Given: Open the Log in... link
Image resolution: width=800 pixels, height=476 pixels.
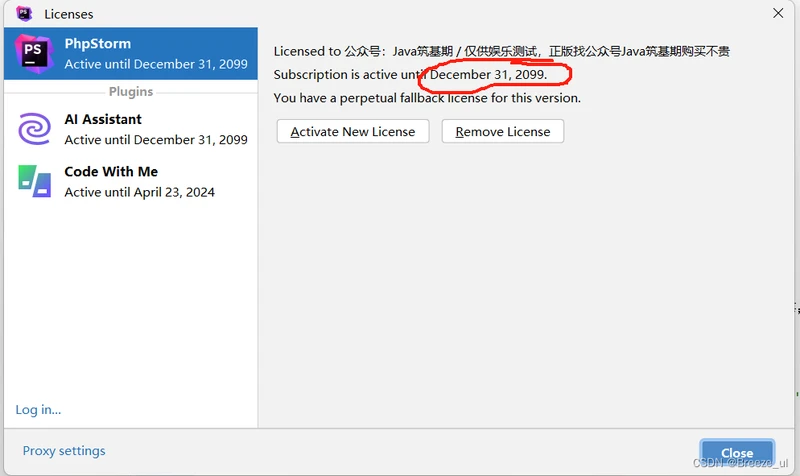Looking at the screenshot, I should [38, 410].
